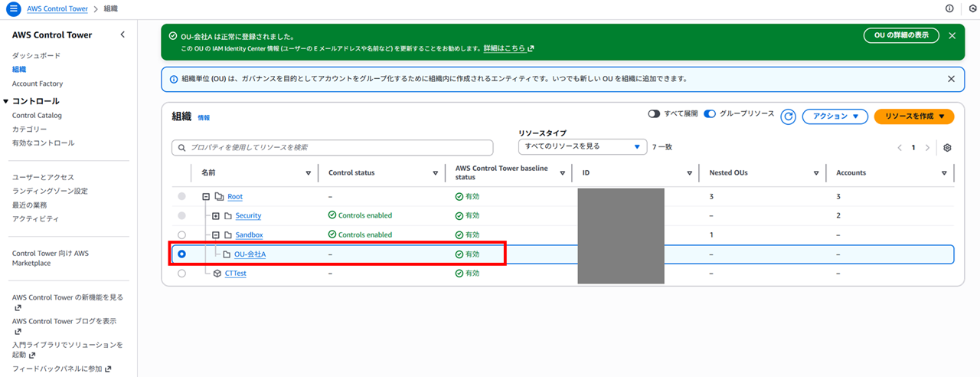Click the settings icon at top-right edge

click(x=972, y=8)
